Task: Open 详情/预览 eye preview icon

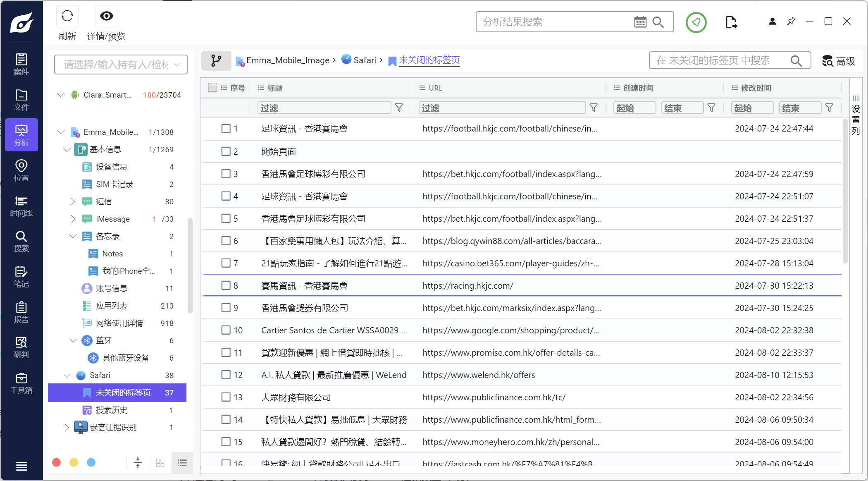Action: (106, 17)
